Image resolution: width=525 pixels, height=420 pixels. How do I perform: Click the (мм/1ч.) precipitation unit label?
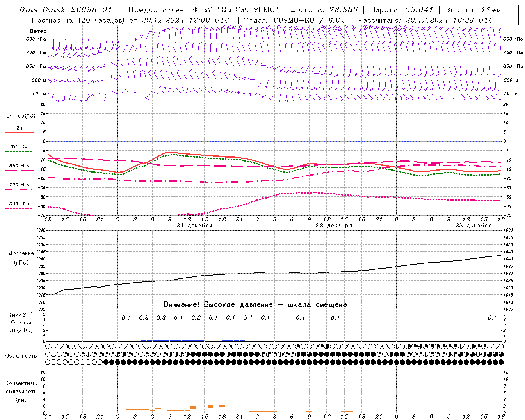(x=21, y=330)
